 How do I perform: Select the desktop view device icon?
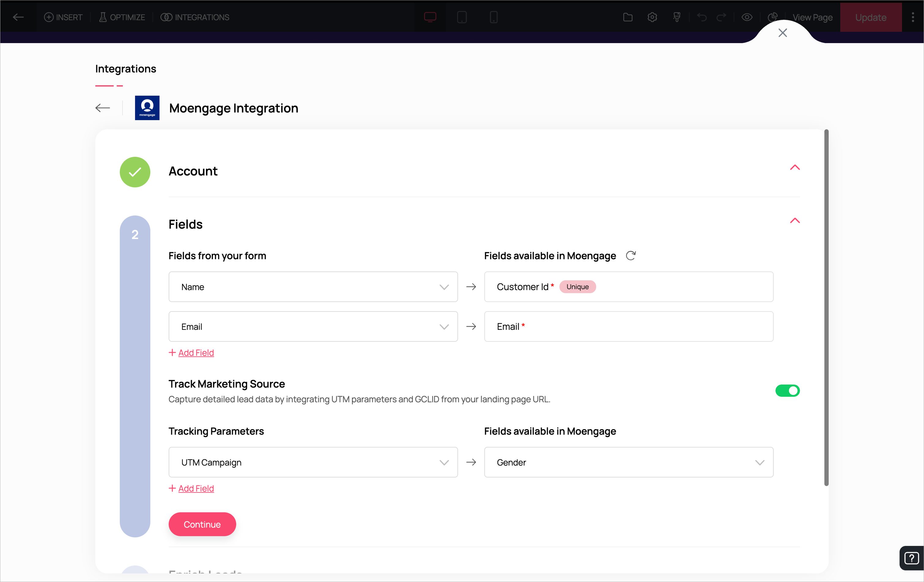click(x=430, y=17)
